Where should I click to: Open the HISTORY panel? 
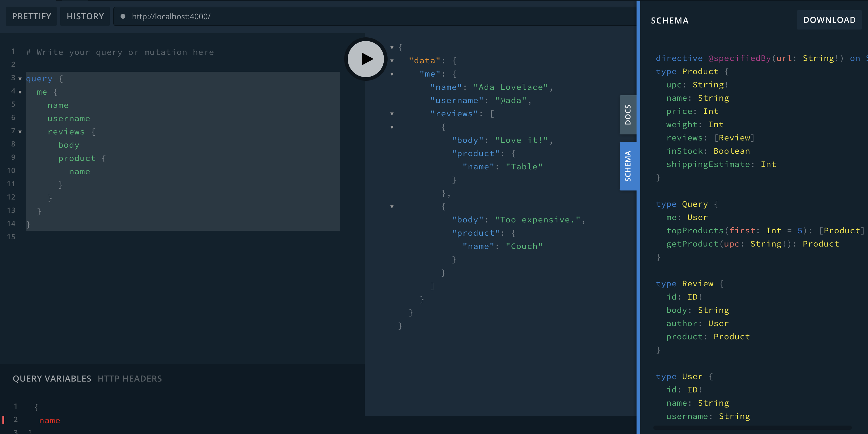pos(85,16)
